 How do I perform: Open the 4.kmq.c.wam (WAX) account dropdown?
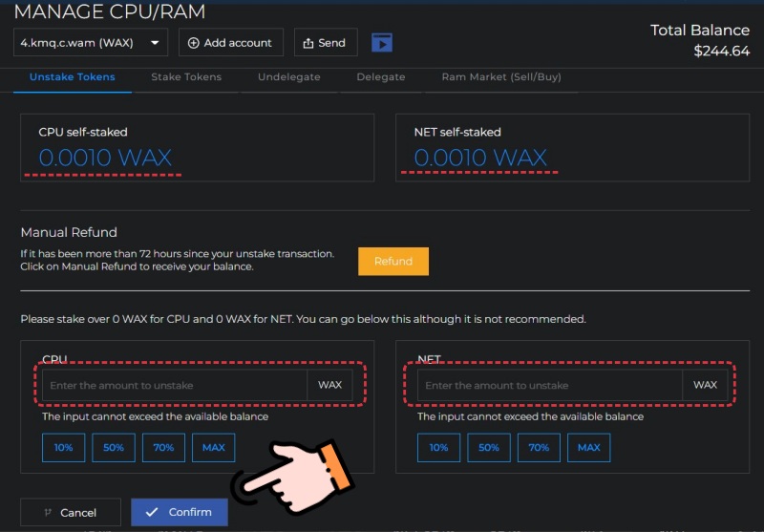click(91, 42)
